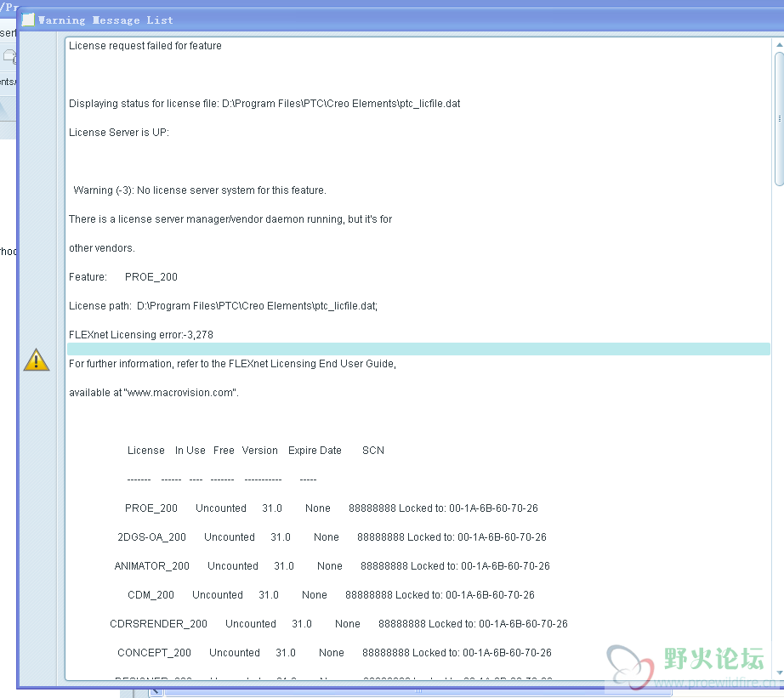Select the highlighted blank line below FLEXnet error
Viewport: 784px width, 698px height.
pyautogui.click(x=418, y=349)
